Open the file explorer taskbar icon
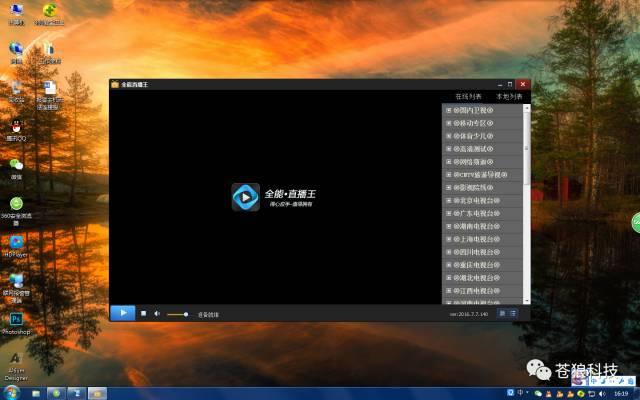 [x=36, y=393]
